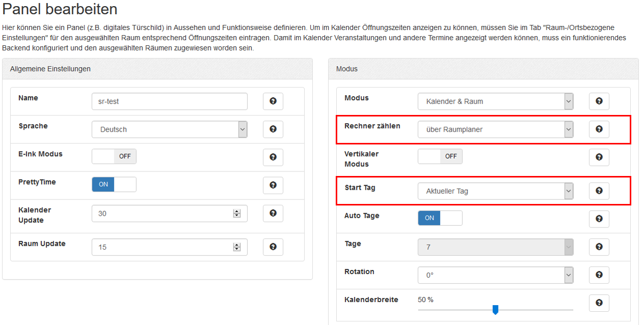
Task: Open help for Kalender Update
Action: click(x=273, y=214)
